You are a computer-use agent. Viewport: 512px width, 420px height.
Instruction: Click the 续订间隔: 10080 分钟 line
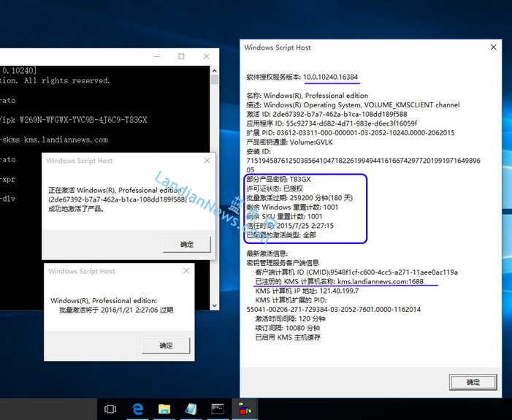pos(287,328)
